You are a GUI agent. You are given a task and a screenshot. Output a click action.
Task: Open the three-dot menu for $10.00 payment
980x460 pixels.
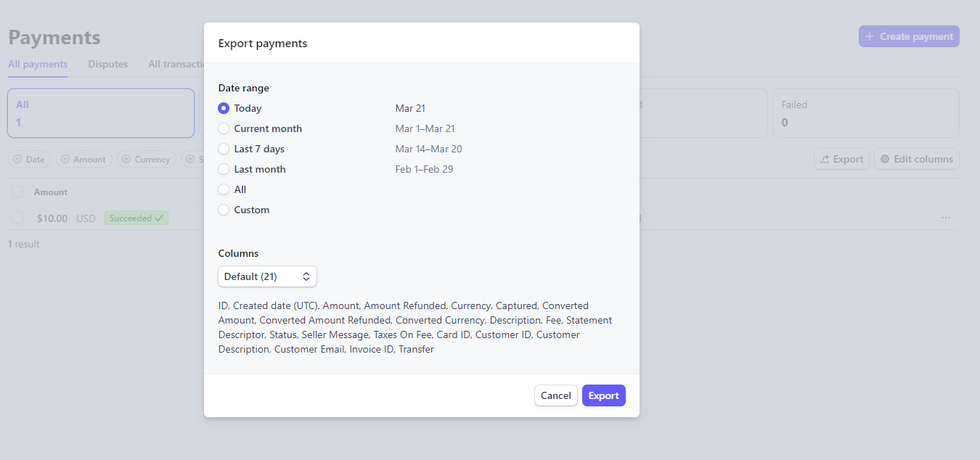pos(945,218)
